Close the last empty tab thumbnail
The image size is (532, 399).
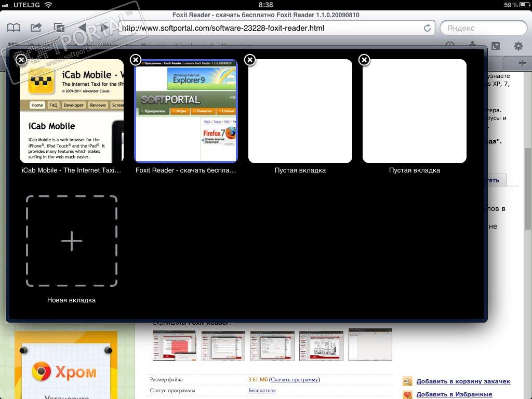coord(364,60)
